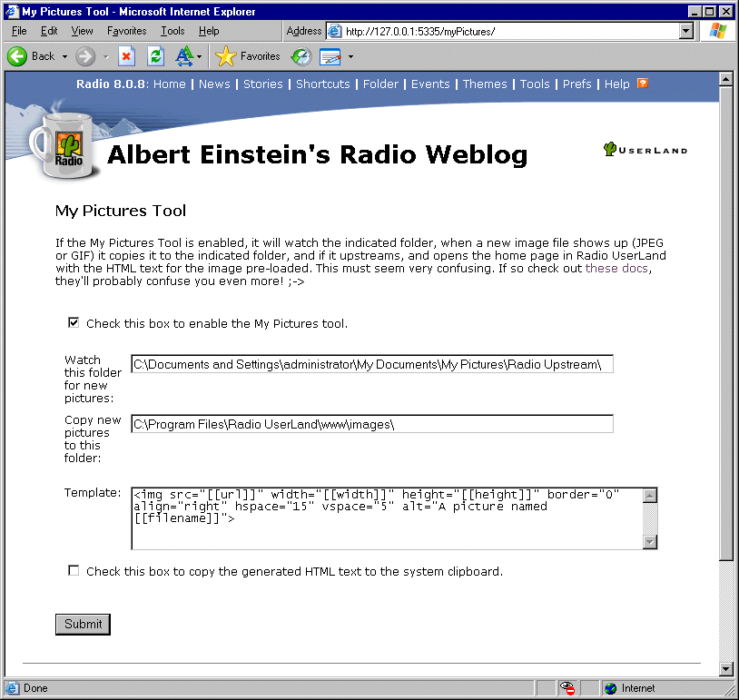Click the Windows flag logo
The width and height of the screenshot is (739, 700).
coord(718,31)
